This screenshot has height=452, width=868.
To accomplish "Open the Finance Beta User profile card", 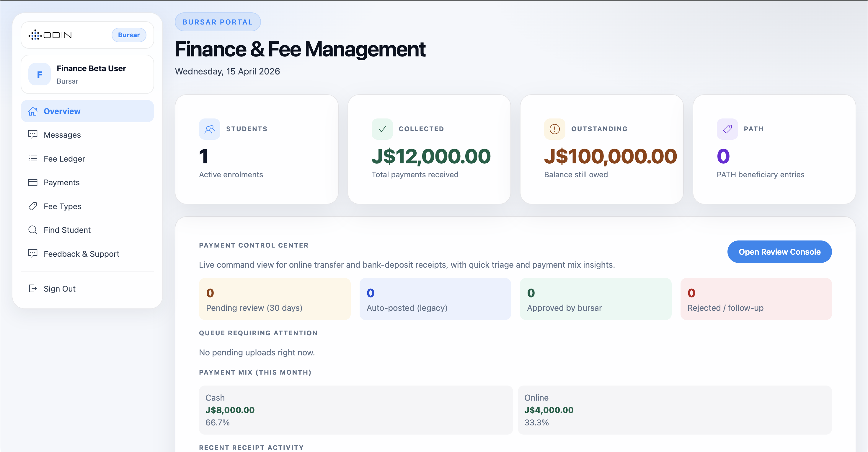I will pos(87,74).
